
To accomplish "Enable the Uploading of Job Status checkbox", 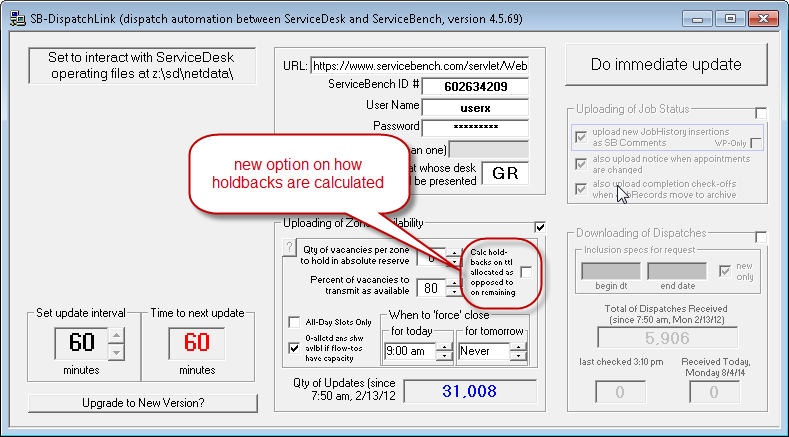I will pos(761,112).
